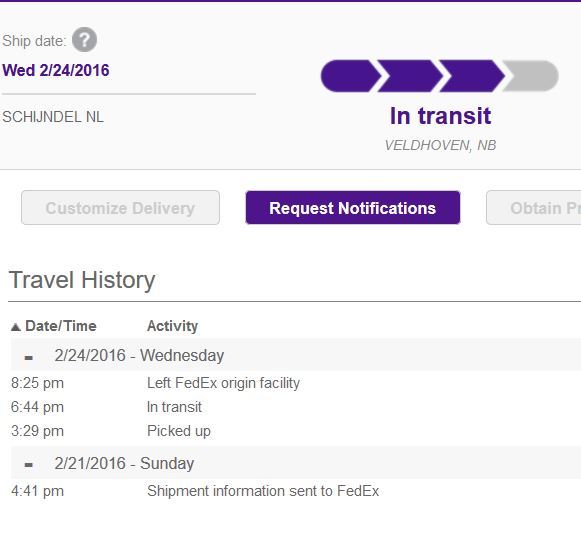Click the third purple progress arrow
This screenshot has height=560, width=581.
pos(472,76)
